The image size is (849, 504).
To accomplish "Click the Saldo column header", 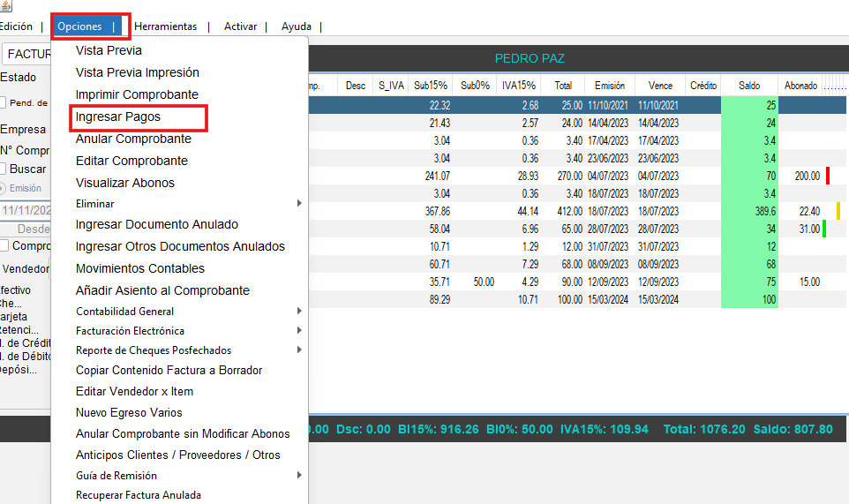I will (749, 86).
